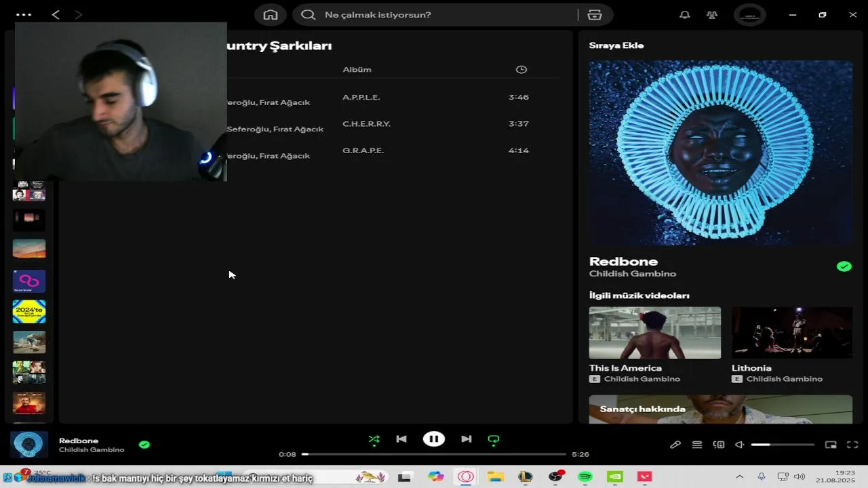Click the search magnifier icon

pos(309,15)
